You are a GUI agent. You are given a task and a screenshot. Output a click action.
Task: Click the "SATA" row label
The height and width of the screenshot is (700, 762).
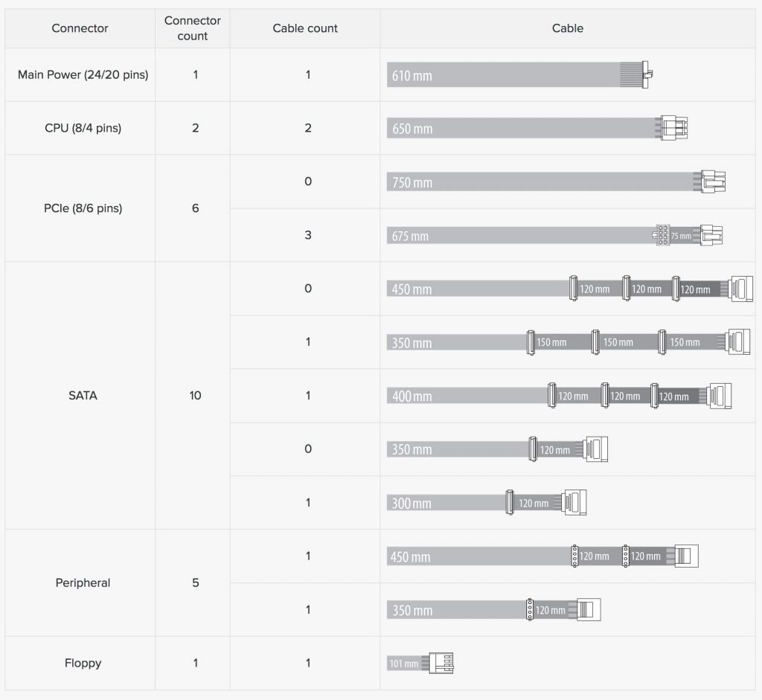pyautogui.click(x=83, y=396)
